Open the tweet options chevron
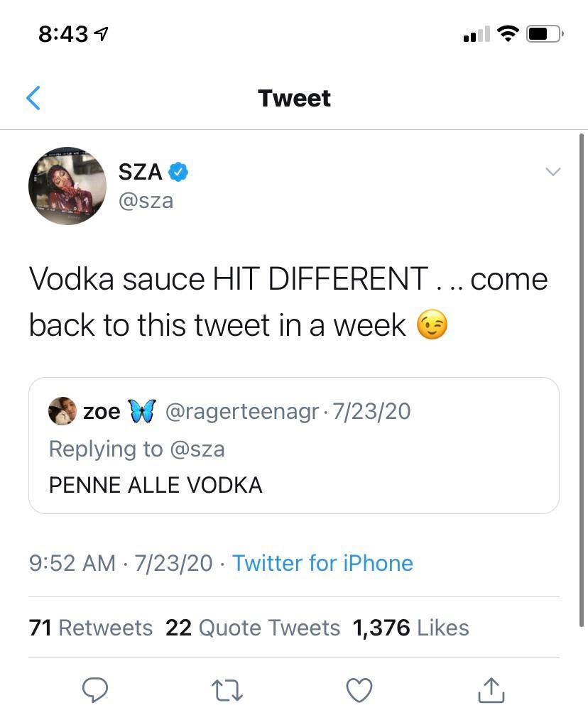 point(552,172)
